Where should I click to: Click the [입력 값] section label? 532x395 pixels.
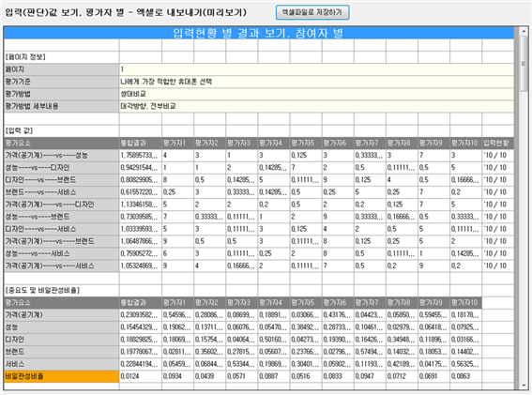[x=19, y=130]
